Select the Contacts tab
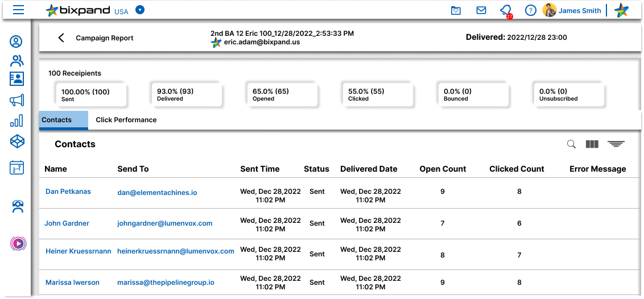 tap(57, 120)
